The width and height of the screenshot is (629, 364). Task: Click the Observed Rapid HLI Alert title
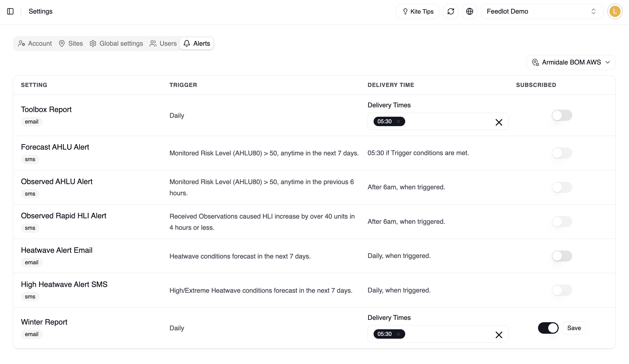[x=64, y=216]
